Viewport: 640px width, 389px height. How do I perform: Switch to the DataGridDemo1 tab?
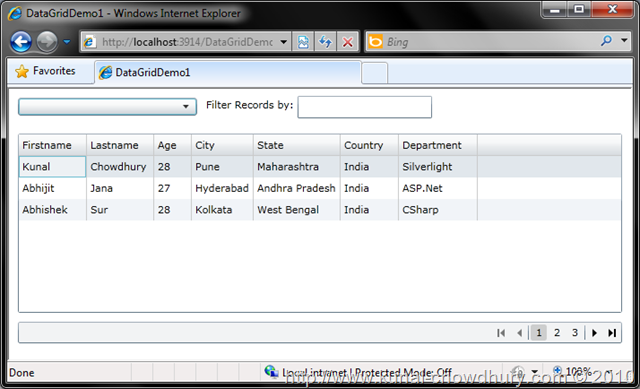click(x=228, y=73)
